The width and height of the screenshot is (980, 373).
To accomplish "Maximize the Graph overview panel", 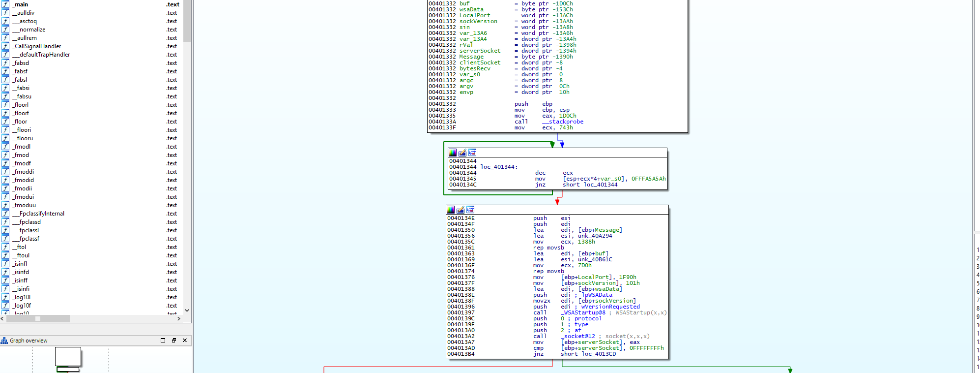I will [x=163, y=341].
